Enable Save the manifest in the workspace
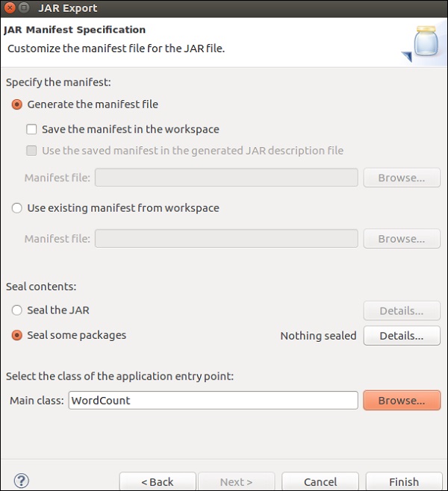Screen dimensions: 448x491 point(32,129)
